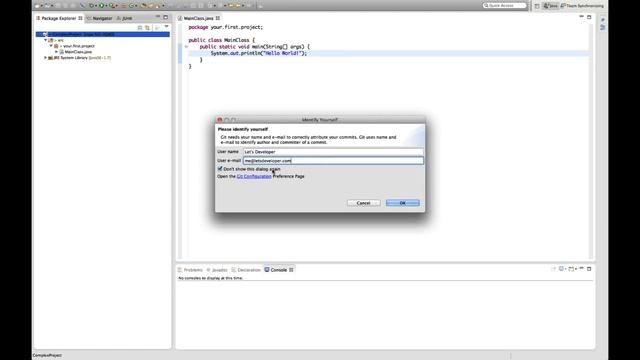Minimize the Package Explorer panel
This screenshot has height=360, width=640.
(158, 17)
